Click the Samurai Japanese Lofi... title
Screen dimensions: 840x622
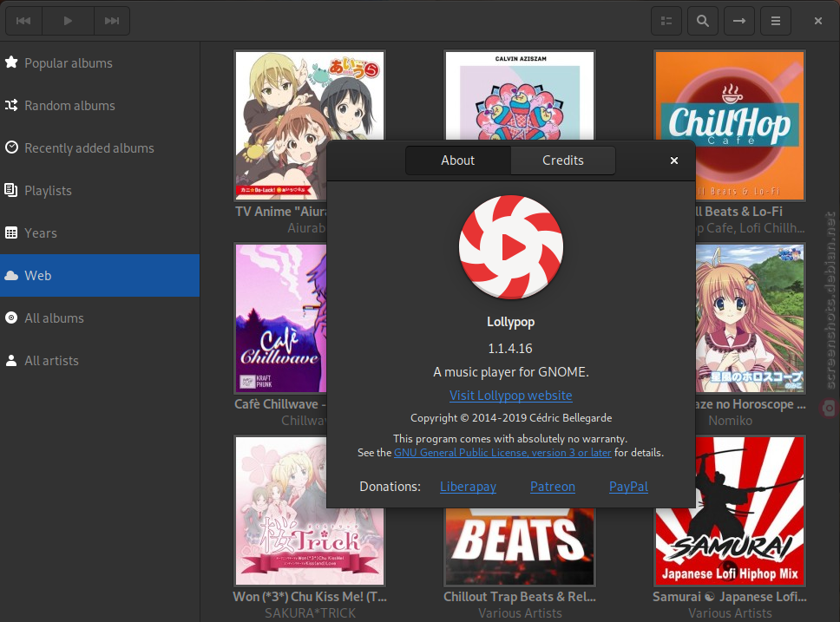[730, 596]
